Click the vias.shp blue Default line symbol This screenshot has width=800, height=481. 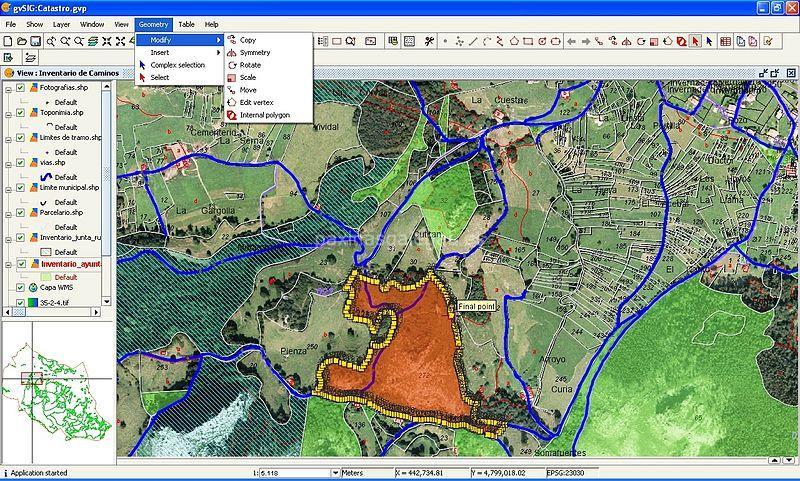pyautogui.click(x=46, y=177)
